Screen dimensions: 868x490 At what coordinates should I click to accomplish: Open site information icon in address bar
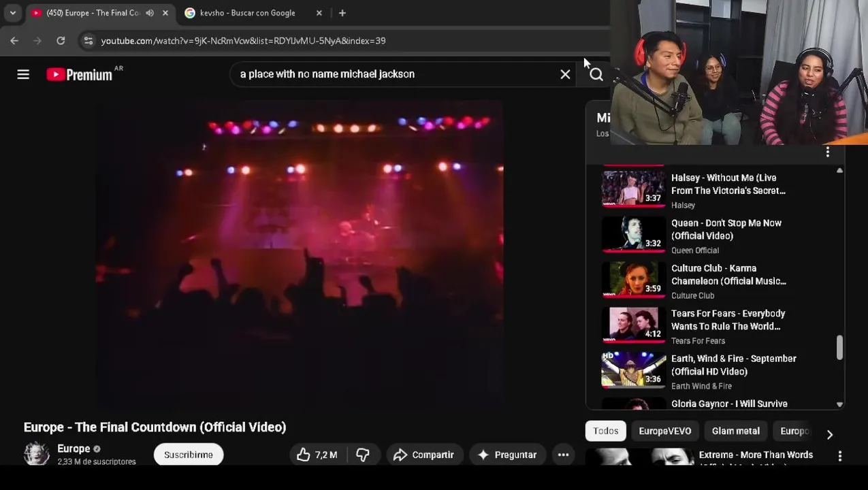coord(88,41)
